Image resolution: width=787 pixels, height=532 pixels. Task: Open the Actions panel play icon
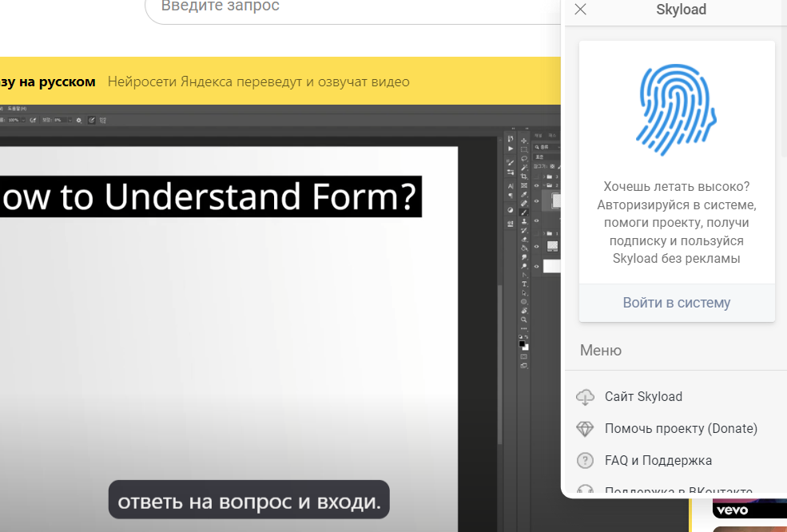pyautogui.click(x=511, y=149)
